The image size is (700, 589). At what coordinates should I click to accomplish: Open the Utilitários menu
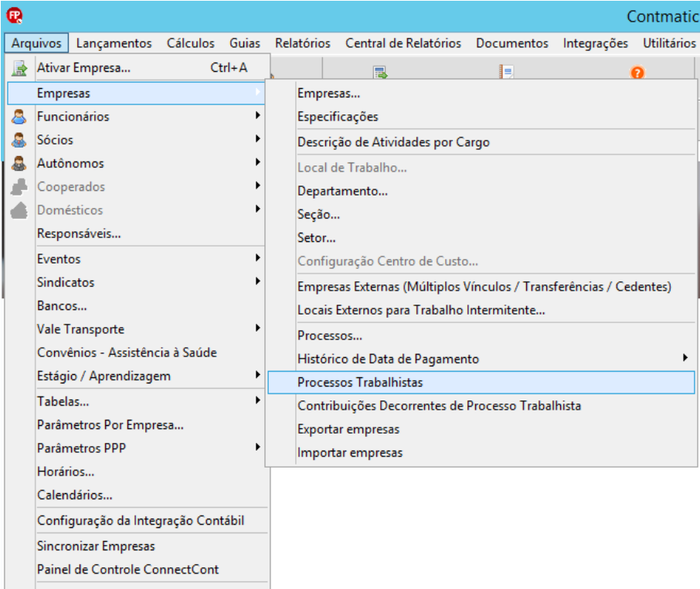click(x=669, y=43)
